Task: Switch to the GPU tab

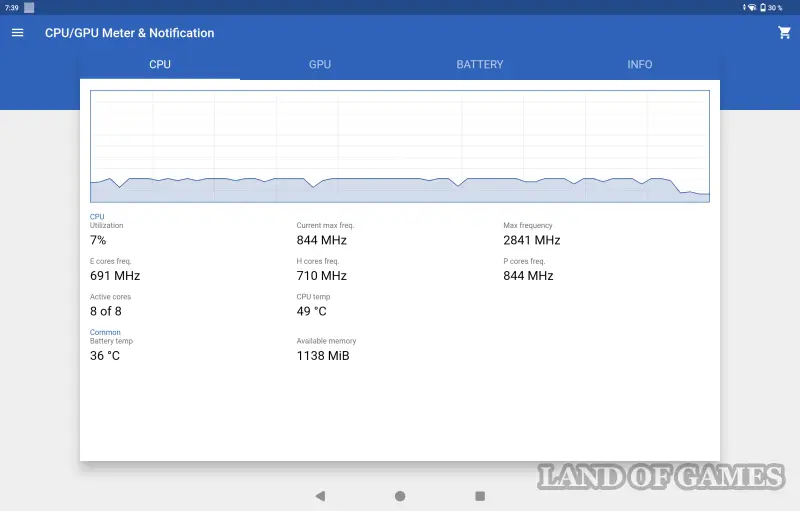Action: 320,65
